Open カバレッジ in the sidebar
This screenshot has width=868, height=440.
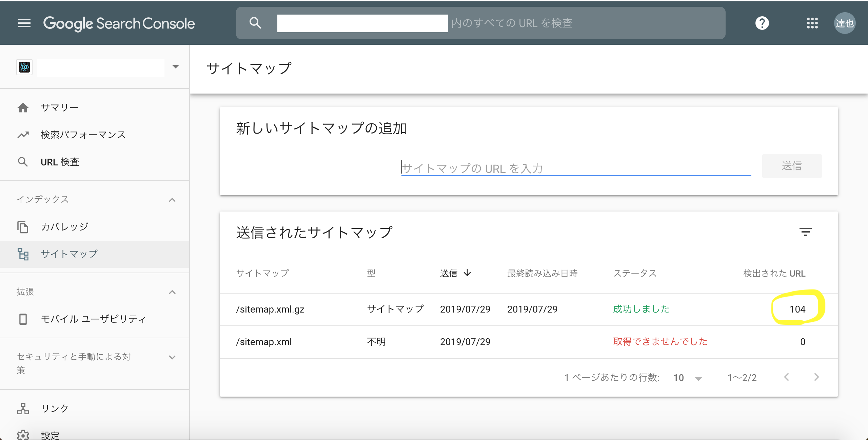point(64,226)
